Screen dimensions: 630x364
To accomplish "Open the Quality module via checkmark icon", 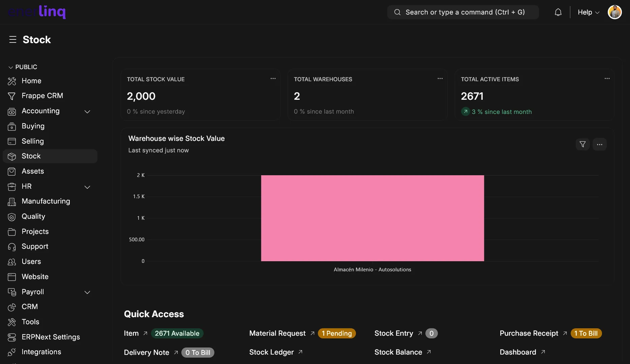I will 12,216.
